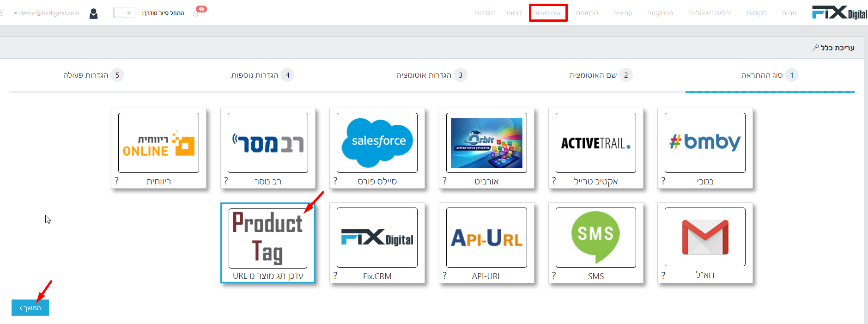Select the Gmail email (דוא"ל) card
Viewport: 868px width, 324px height.
[x=705, y=243]
